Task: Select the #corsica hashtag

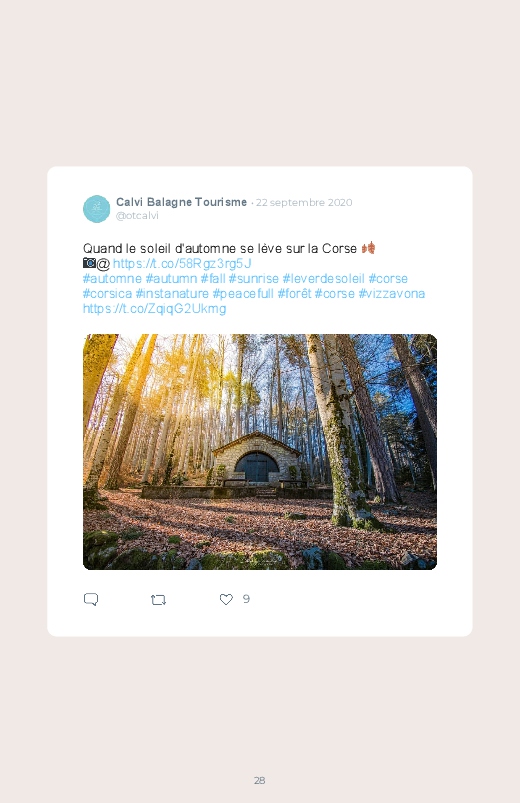Action: 108,293
